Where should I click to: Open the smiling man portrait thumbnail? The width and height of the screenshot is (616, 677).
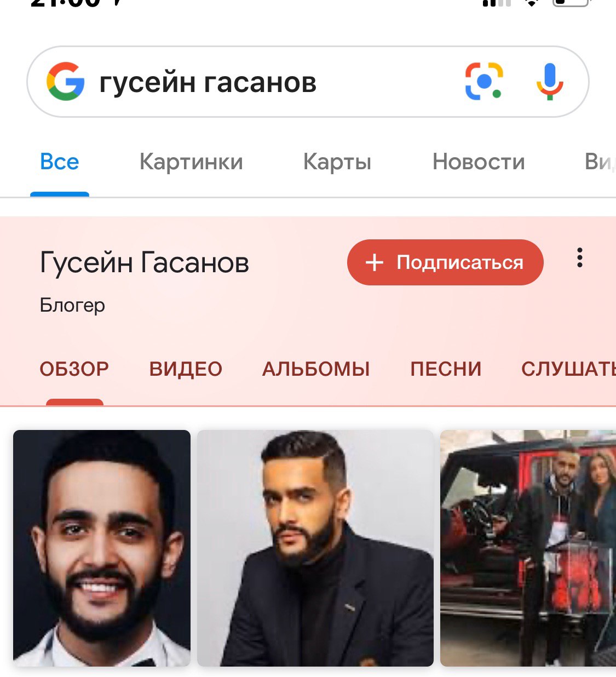click(102, 548)
